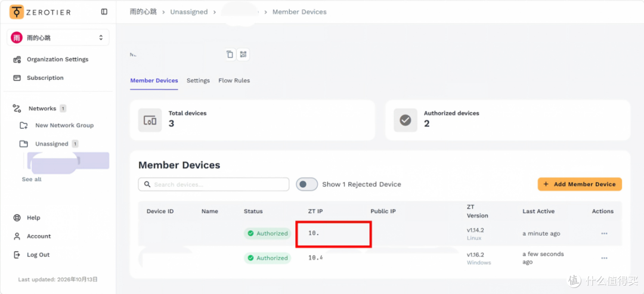Click the ZeroTier logo icon

click(x=17, y=12)
